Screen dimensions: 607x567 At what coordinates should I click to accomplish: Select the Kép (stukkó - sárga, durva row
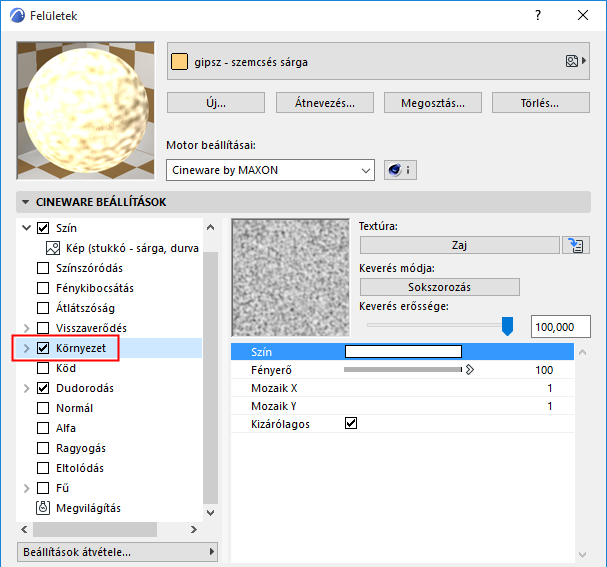122,248
